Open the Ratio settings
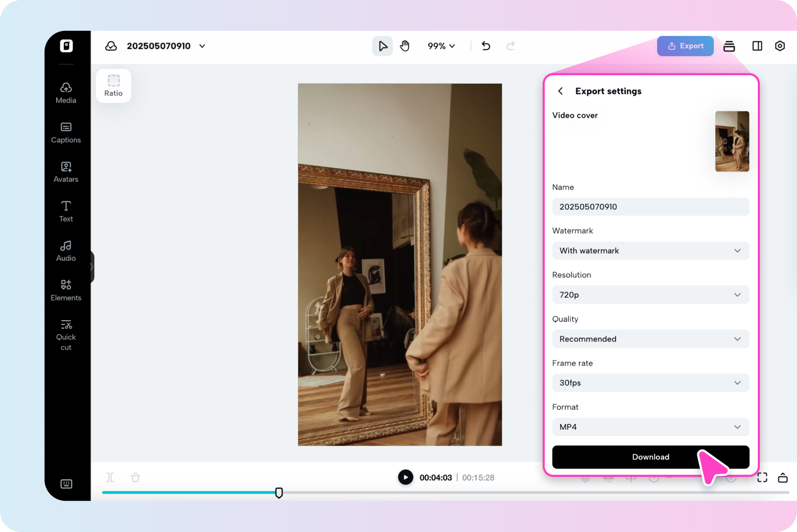This screenshot has width=797, height=532. coord(113,85)
